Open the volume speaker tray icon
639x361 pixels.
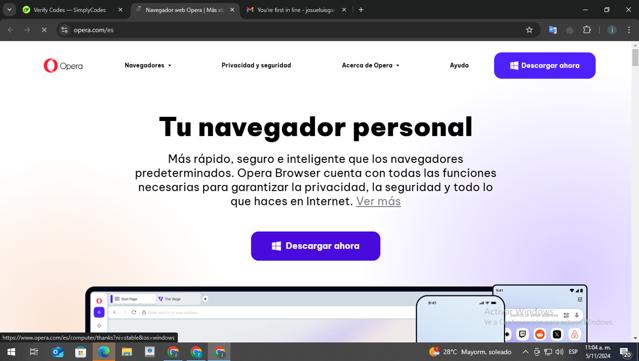pos(559,352)
